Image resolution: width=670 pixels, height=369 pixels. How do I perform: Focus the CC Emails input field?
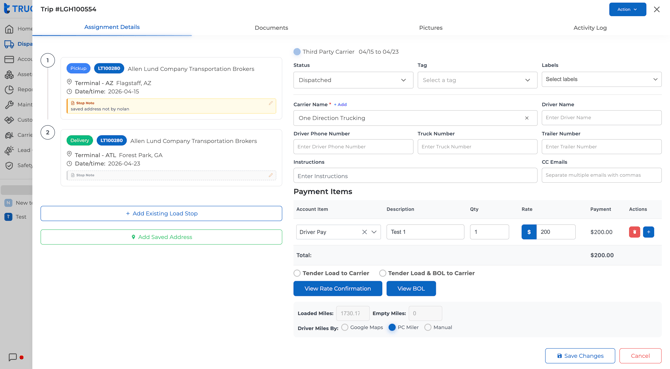pyautogui.click(x=602, y=176)
